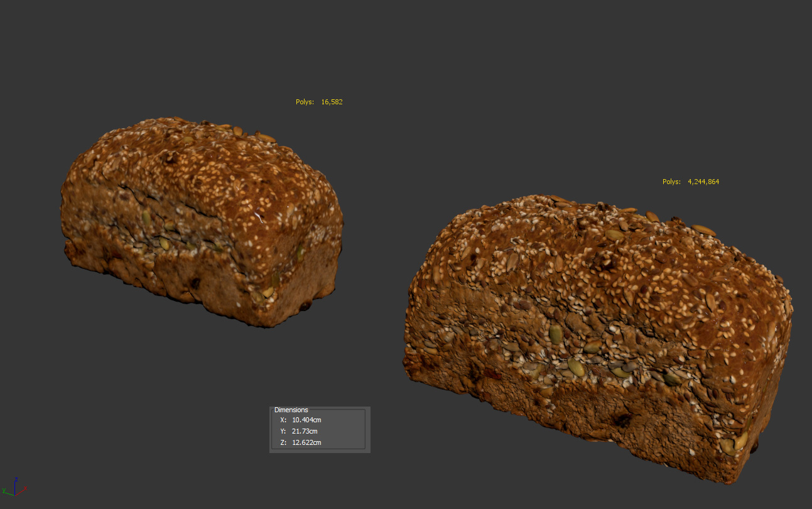Click the "Polys:" label above the right loaf
The width and height of the screenshot is (812, 509).
click(x=671, y=182)
